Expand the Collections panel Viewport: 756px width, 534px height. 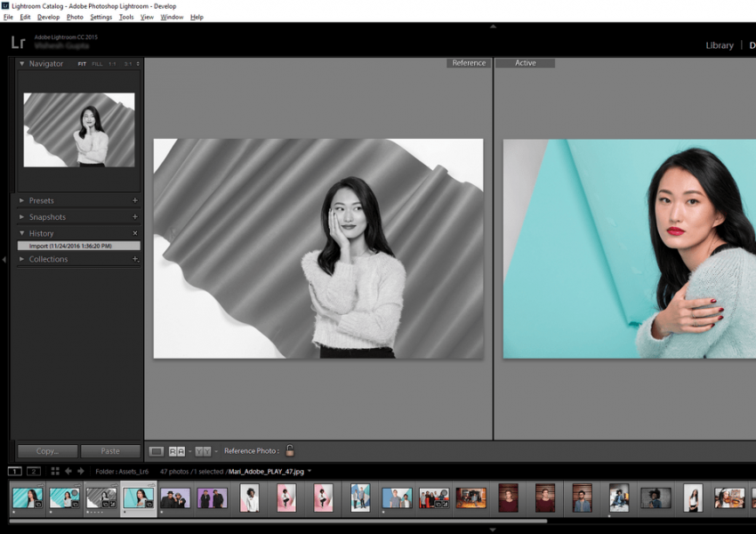click(x=22, y=259)
